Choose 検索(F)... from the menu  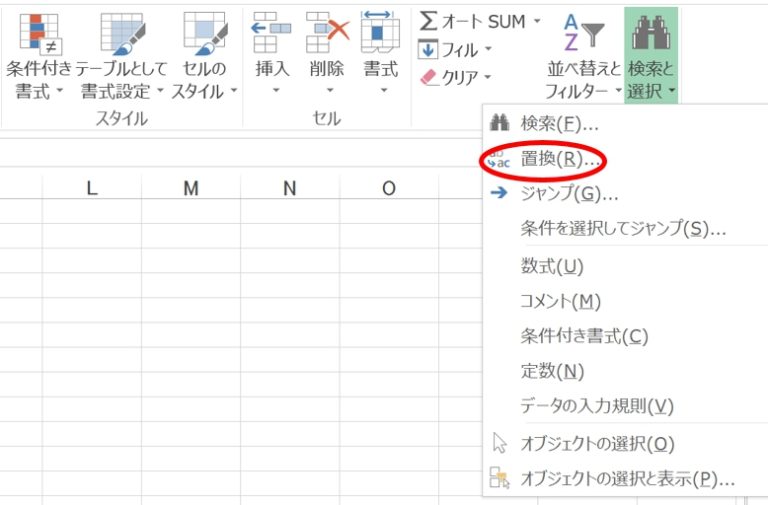coord(559,124)
